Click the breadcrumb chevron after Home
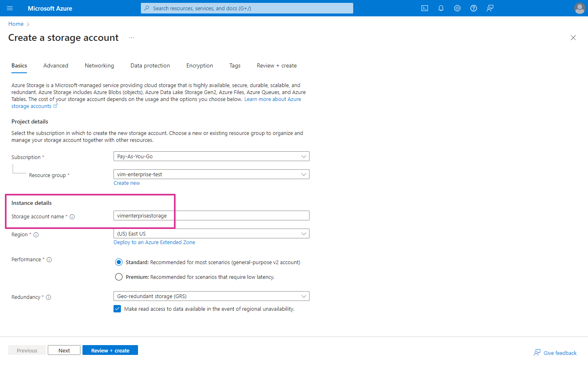588x368 pixels. (x=28, y=24)
